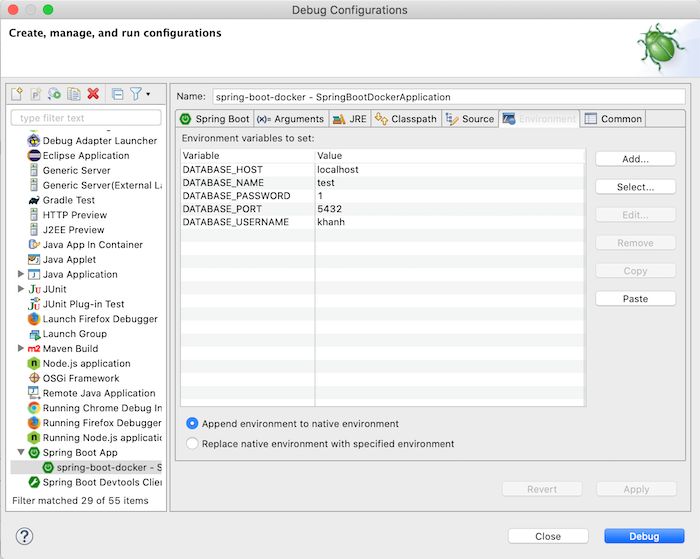Open the Arguments tab
Viewport: 700px width, 559px height.
[291, 119]
